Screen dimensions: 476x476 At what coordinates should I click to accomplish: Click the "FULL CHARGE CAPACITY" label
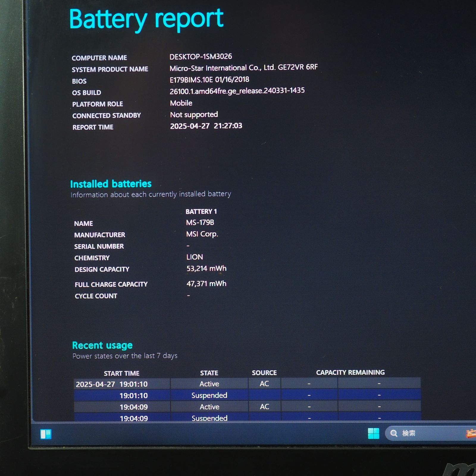click(x=111, y=284)
